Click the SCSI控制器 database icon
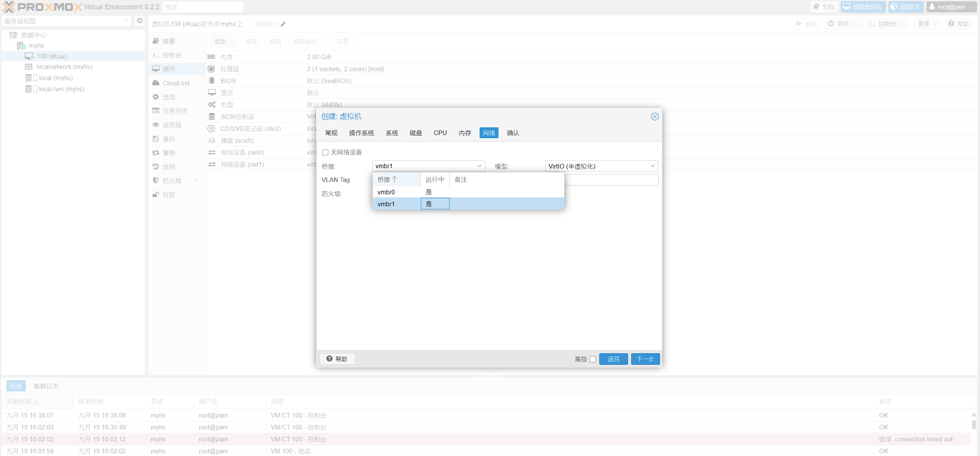Image resolution: width=980 pixels, height=456 pixels. pos(212,116)
